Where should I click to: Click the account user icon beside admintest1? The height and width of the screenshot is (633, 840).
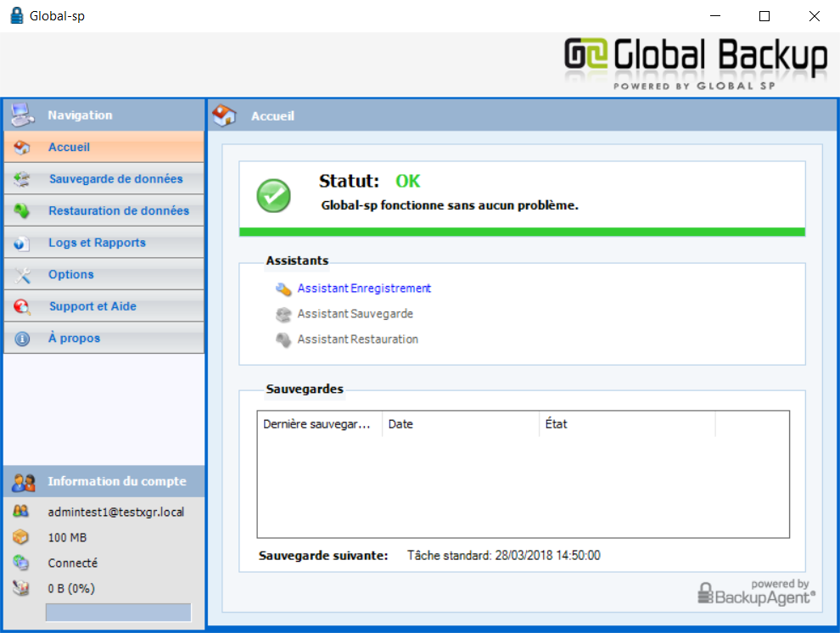(21, 512)
